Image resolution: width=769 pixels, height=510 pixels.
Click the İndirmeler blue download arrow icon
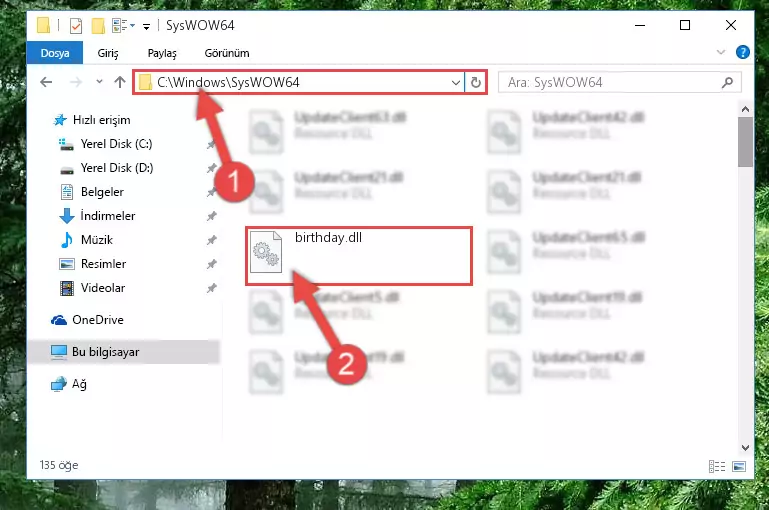coord(67,216)
